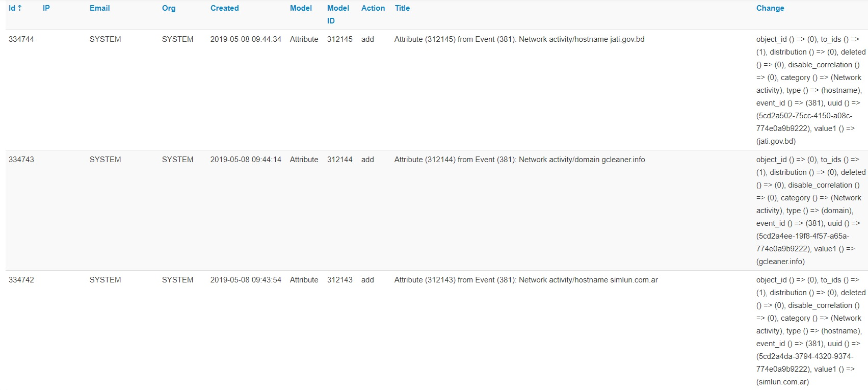
Task: Click title mentioning hostname simlun.com.ar
Action: tap(526, 280)
